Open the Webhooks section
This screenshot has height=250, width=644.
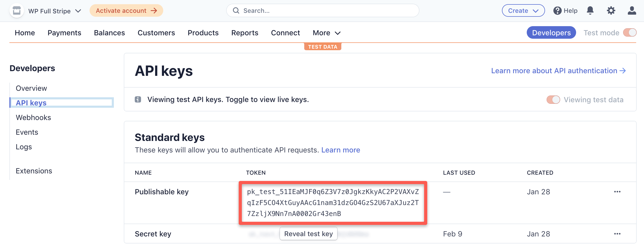coord(33,117)
